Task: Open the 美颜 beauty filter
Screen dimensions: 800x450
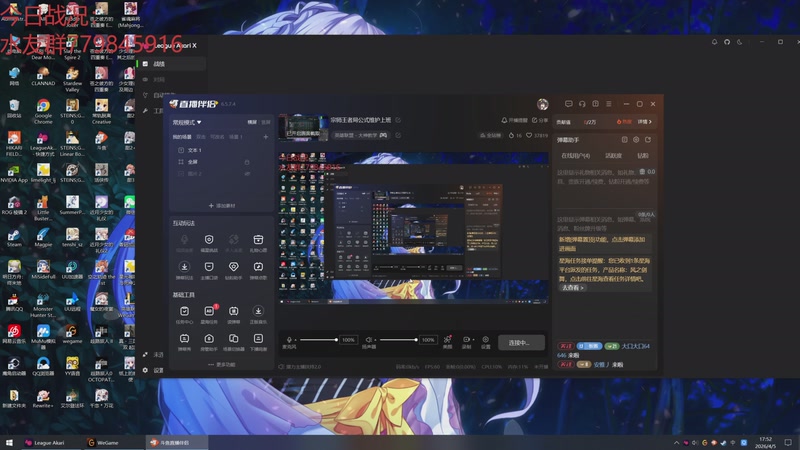Action: click(447, 342)
